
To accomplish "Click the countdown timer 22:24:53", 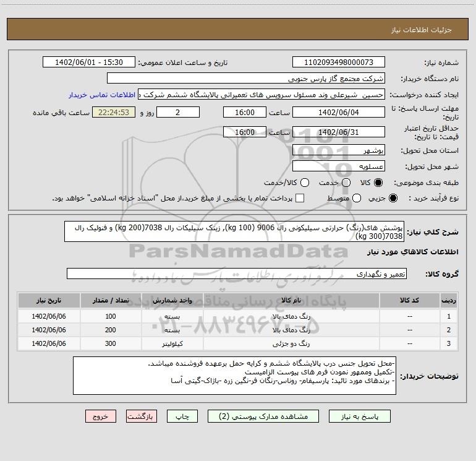I will coord(114,112).
